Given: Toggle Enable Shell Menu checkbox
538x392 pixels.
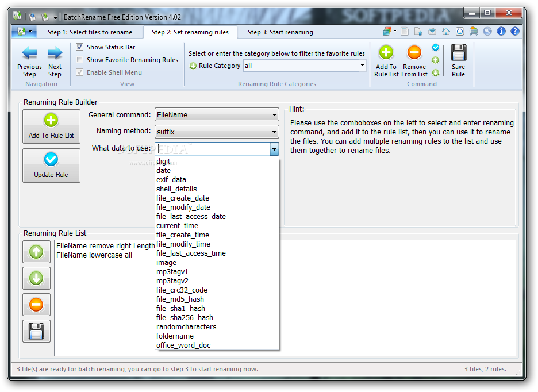Looking at the screenshot, I should (x=79, y=72).
